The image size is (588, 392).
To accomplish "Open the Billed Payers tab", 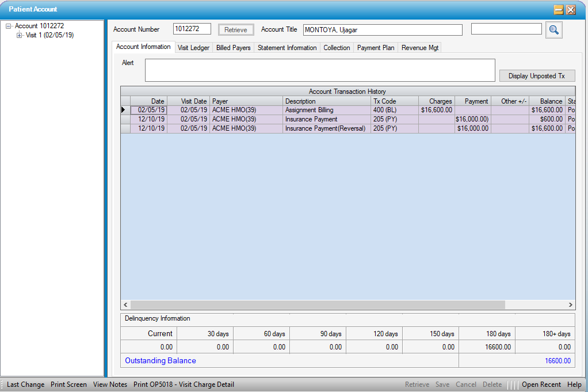I will pyautogui.click(x=233, y=48).
